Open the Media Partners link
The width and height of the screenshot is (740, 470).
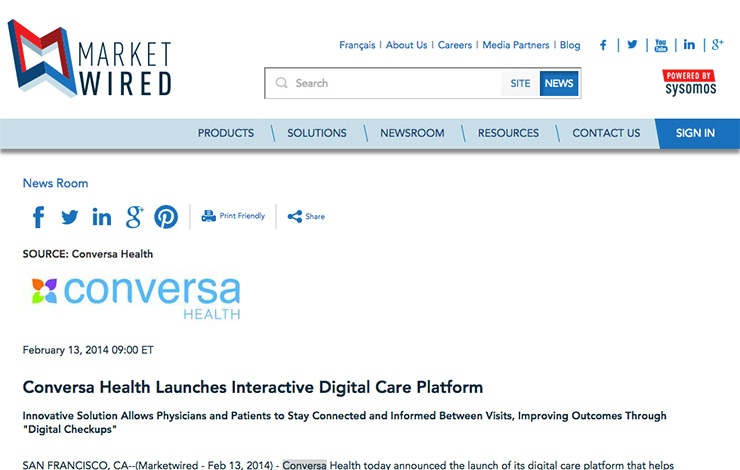point(516,45)
